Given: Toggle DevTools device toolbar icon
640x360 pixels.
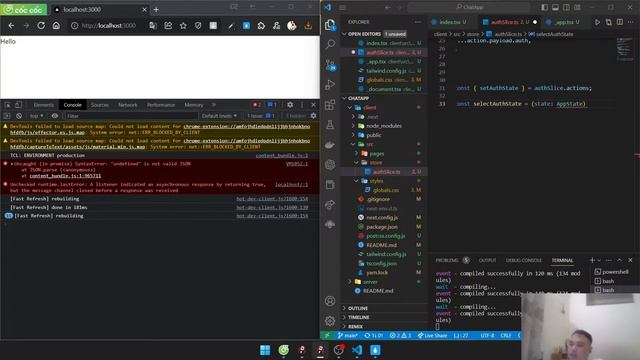Looking at the screenshot, I should click(x=18, y=105).
